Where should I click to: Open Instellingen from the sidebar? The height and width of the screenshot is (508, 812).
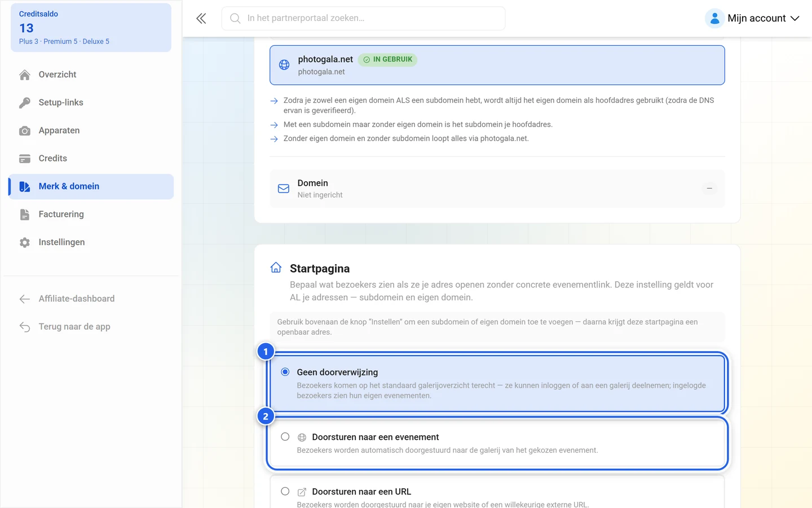91,242
